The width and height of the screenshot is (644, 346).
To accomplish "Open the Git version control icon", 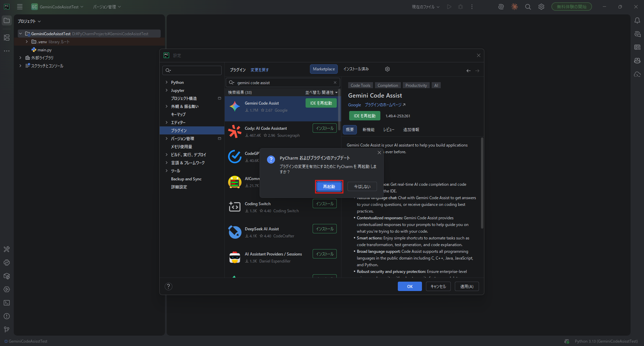I will tap(7, 330).
